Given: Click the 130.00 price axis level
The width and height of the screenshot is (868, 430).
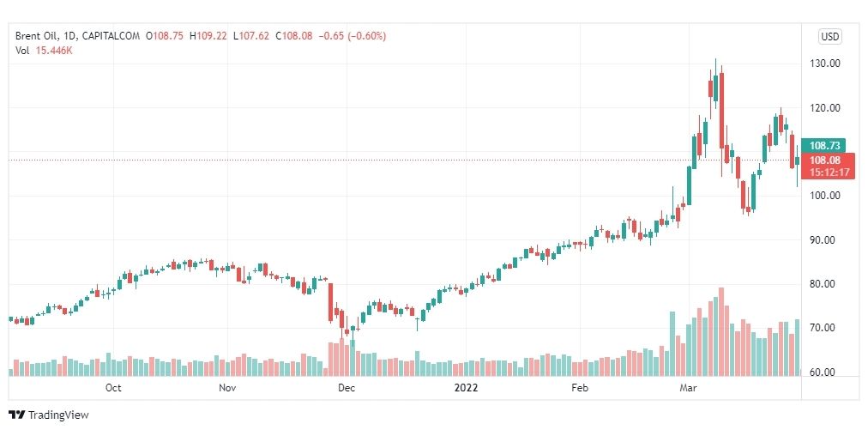Looking at the screenshot, I should click(825, 64).
